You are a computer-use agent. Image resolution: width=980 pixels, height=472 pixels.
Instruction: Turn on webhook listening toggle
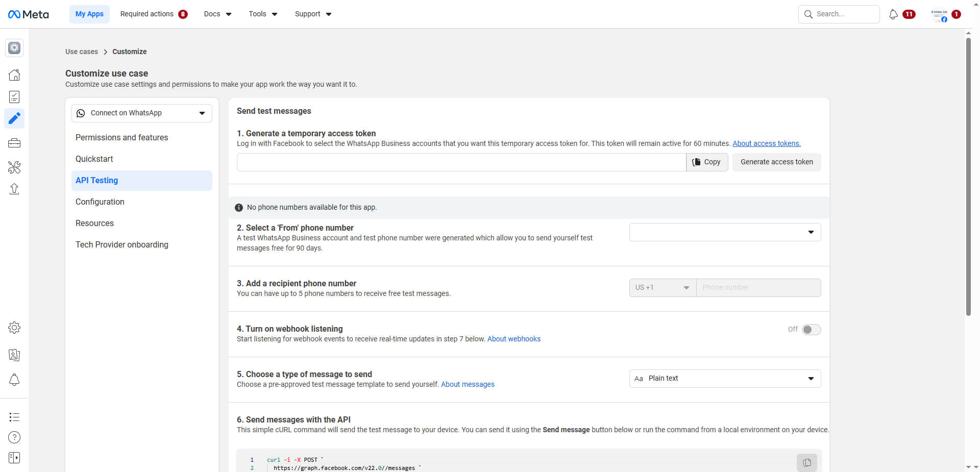(x=811, y=330)
